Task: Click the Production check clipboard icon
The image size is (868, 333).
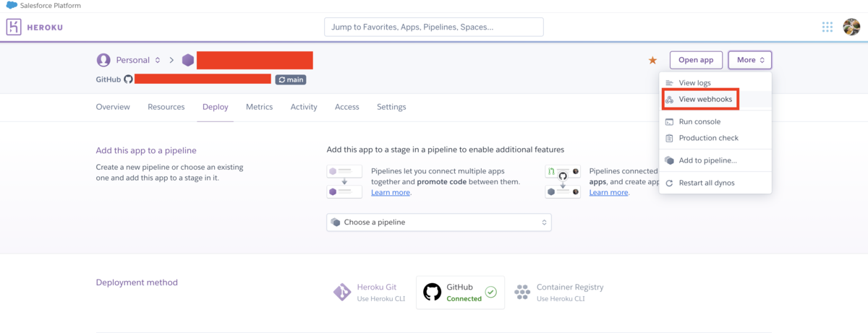Action: (670, 138)
